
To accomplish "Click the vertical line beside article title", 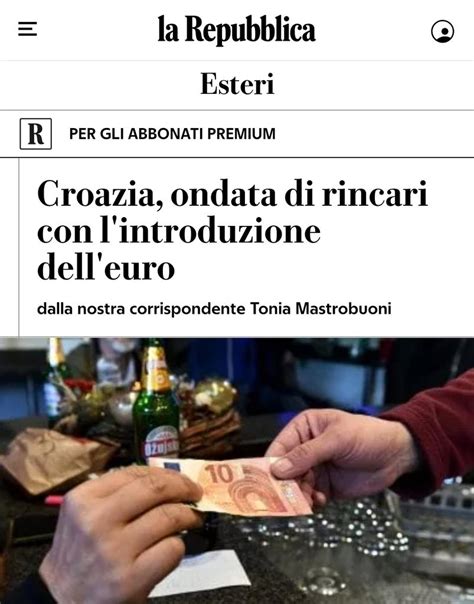I will tap(18, 247).
